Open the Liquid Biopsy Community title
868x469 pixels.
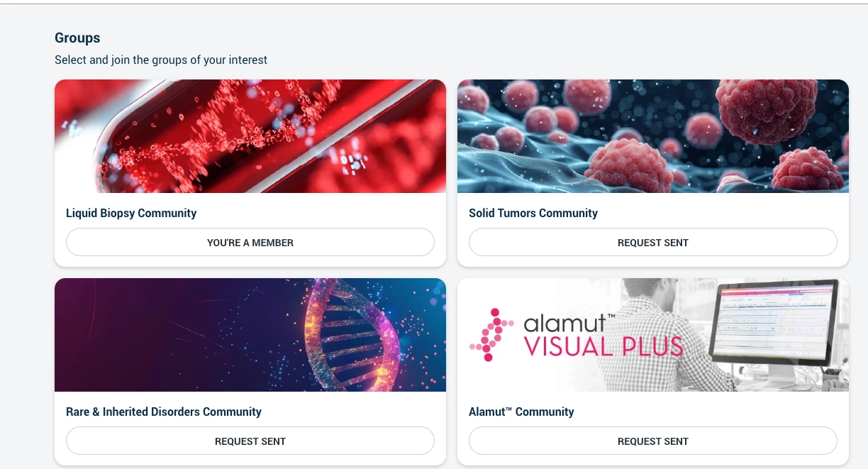pyautogui.click(x=131, y=213)
